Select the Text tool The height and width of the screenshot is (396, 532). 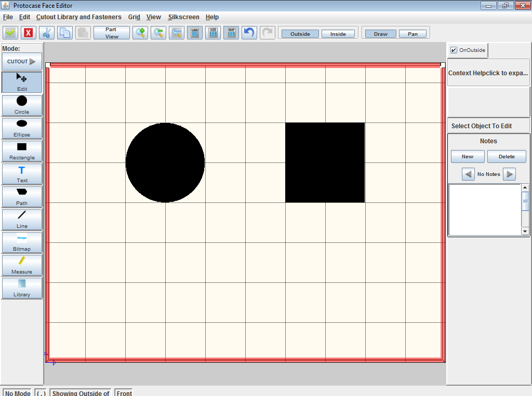coord(22,173)
